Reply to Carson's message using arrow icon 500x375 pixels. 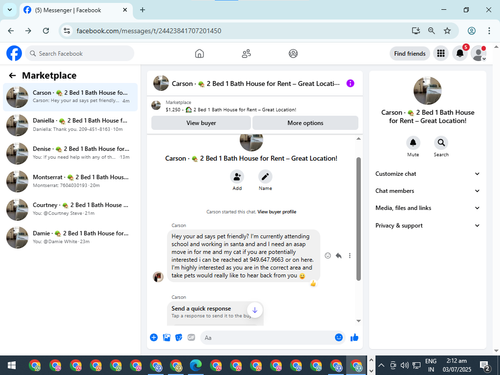tap(339, 256)
